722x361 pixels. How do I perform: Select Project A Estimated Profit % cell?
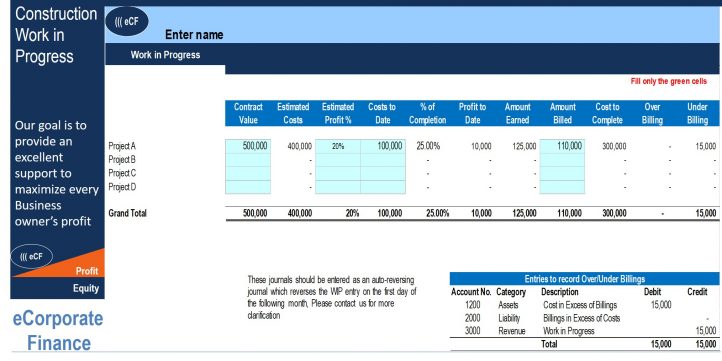tap(338, 146)
